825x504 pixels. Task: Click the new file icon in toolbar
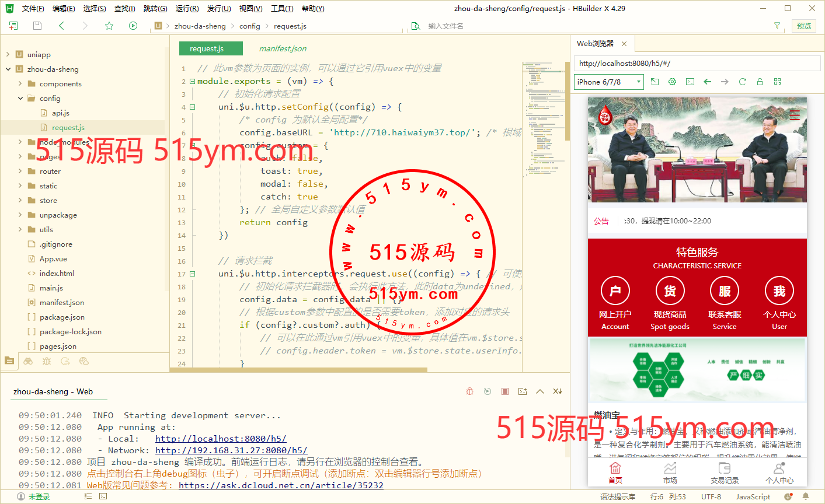[x=13, y=26]
